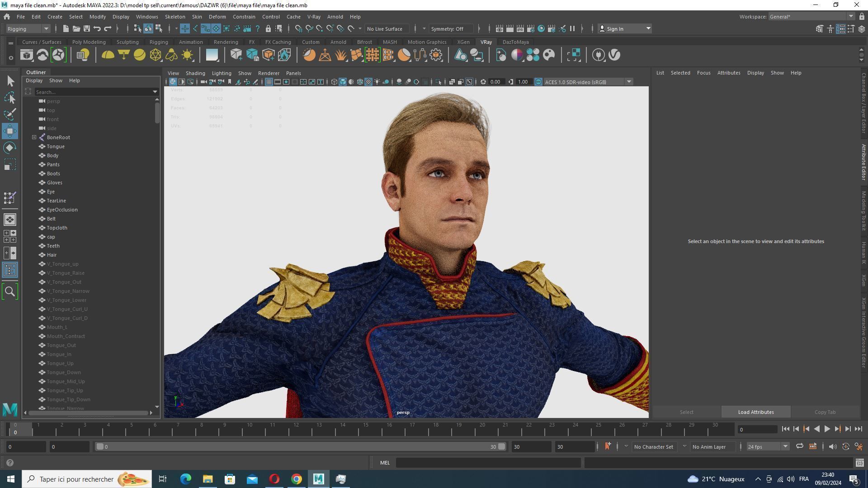Go to start of playback range
Image resolution: width=868 pixels, height=488 pixels.
click(785, 429)
